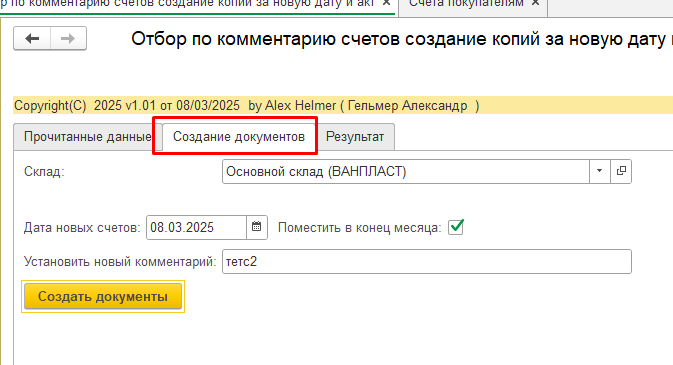Click the Установить новый комментарий text field
Viewport: 673px width, 365px height.
pyautogui.click(x=427, y=262)
